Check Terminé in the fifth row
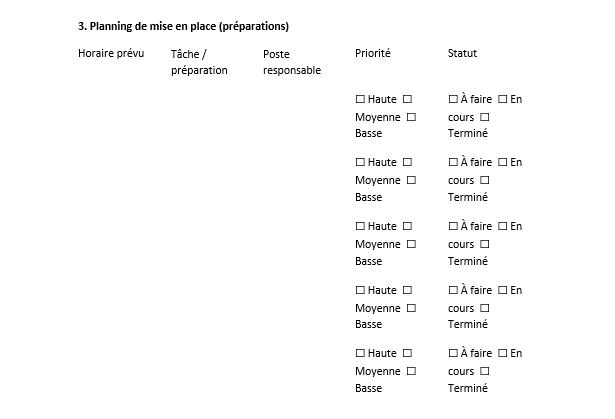Viewport: 615px width, 419px height. 485,371
